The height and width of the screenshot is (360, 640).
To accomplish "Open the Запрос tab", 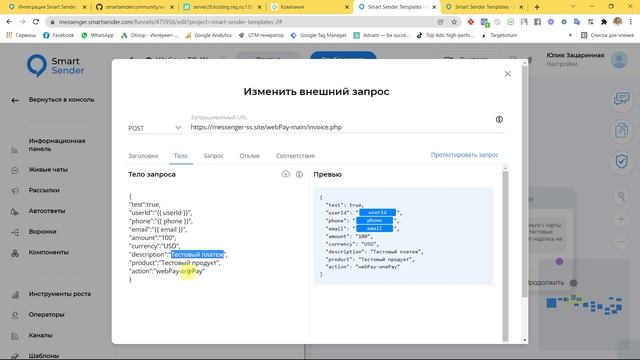I will [213, 156].
